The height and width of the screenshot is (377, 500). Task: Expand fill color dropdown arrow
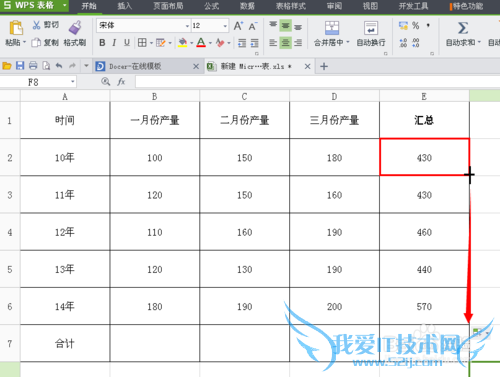tap(192, 43)
